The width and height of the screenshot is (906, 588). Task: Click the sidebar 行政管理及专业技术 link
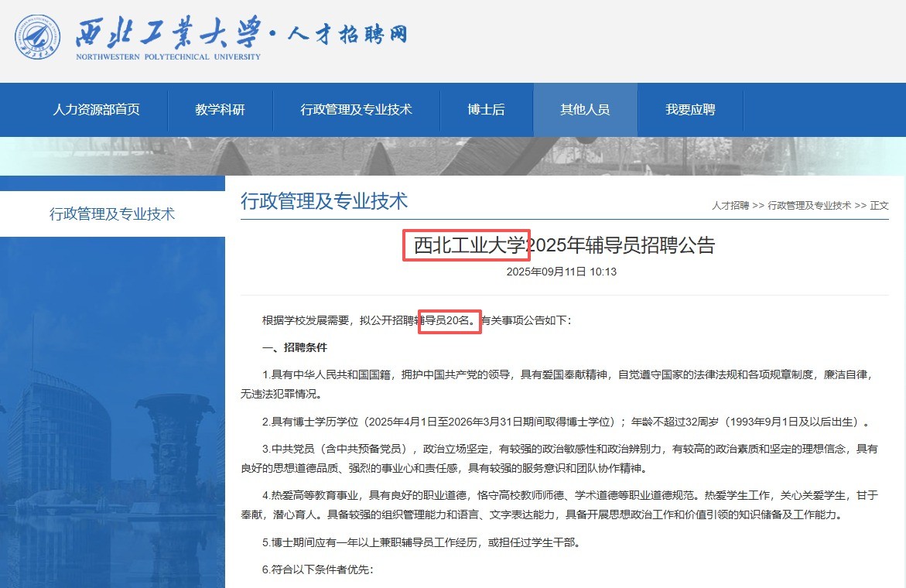pos(112,214)
